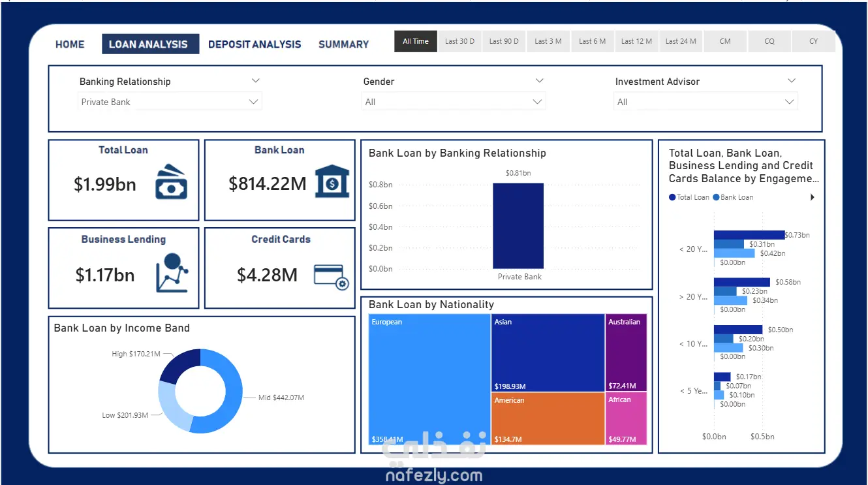Enable the Last 12 M filter
The height and width of the screenshot is (485, 868).
click(x=636, y=41)
